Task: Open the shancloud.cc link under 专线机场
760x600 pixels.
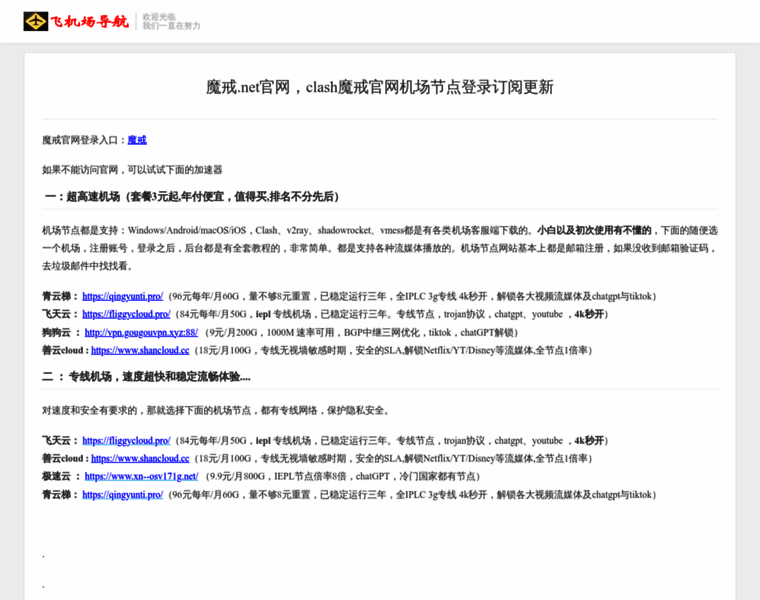Action: pos(140,458)
